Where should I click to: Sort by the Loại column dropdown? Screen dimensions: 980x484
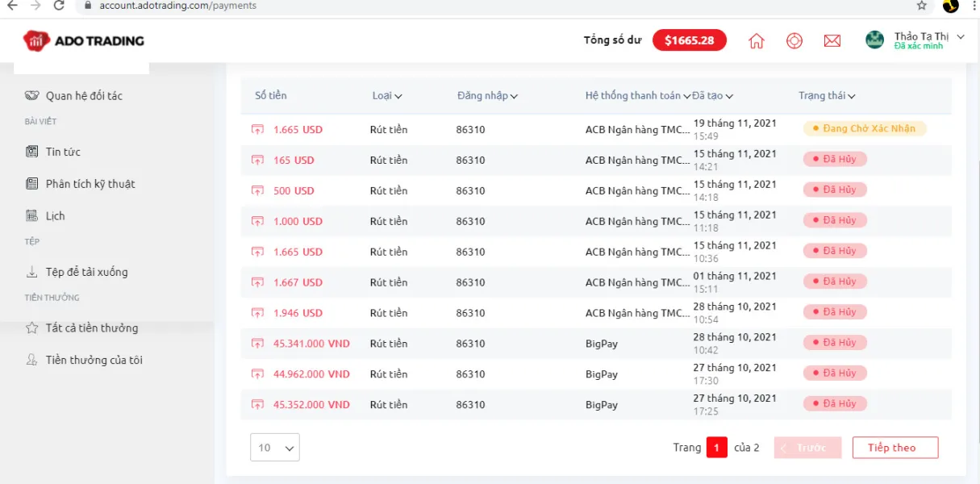click(x=387, y=95)
